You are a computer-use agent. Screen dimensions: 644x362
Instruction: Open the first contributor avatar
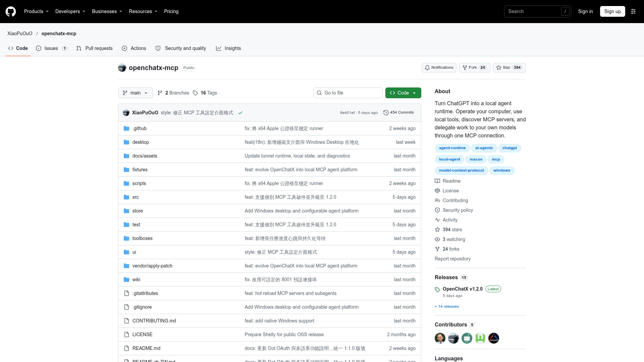440,338
